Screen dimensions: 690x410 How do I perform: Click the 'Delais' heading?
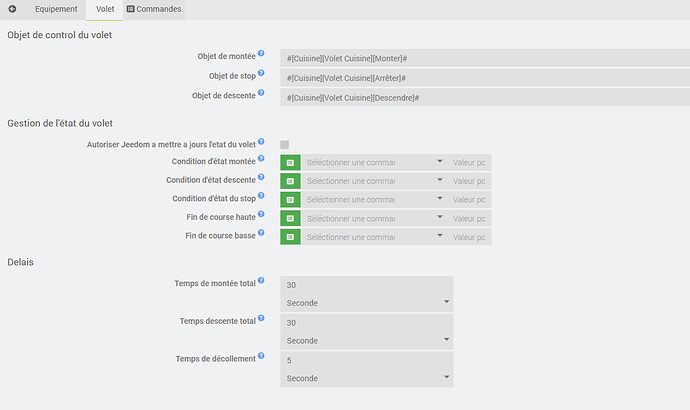click(x=20, y=262)
